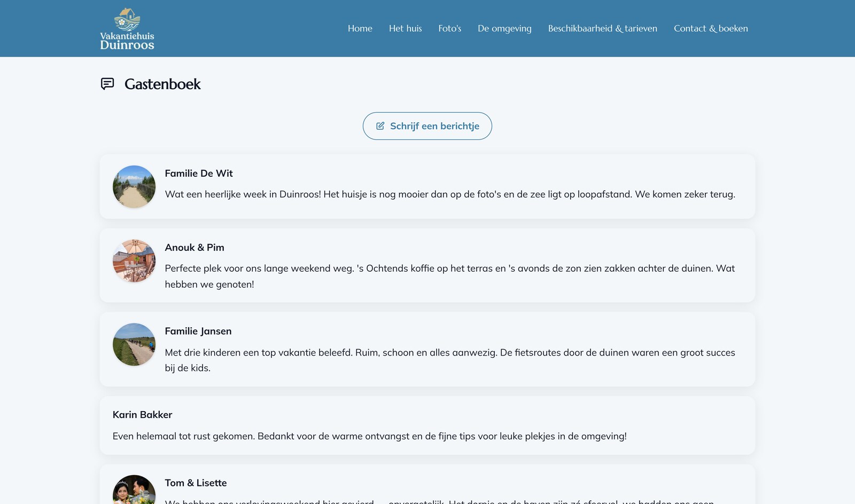Navigate to De omgeving
Screen dimensions: 855x504
[504, 28]
